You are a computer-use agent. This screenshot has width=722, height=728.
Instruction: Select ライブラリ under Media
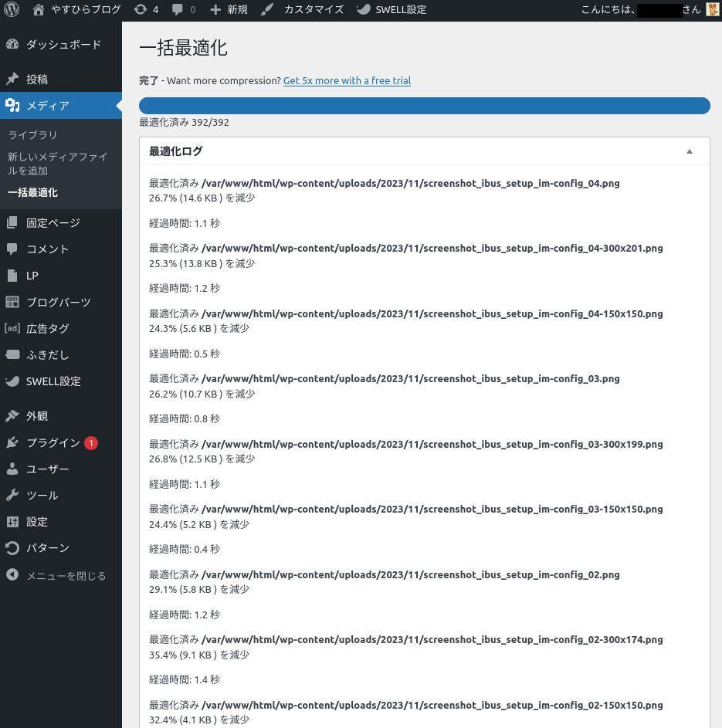(x=32, y=135)
